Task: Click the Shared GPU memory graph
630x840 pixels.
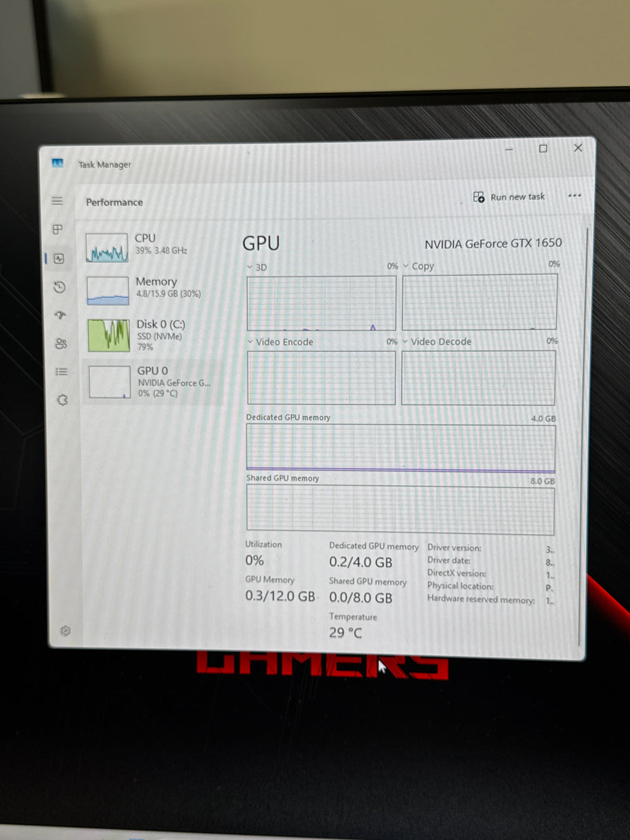Action: coord(400,510)
